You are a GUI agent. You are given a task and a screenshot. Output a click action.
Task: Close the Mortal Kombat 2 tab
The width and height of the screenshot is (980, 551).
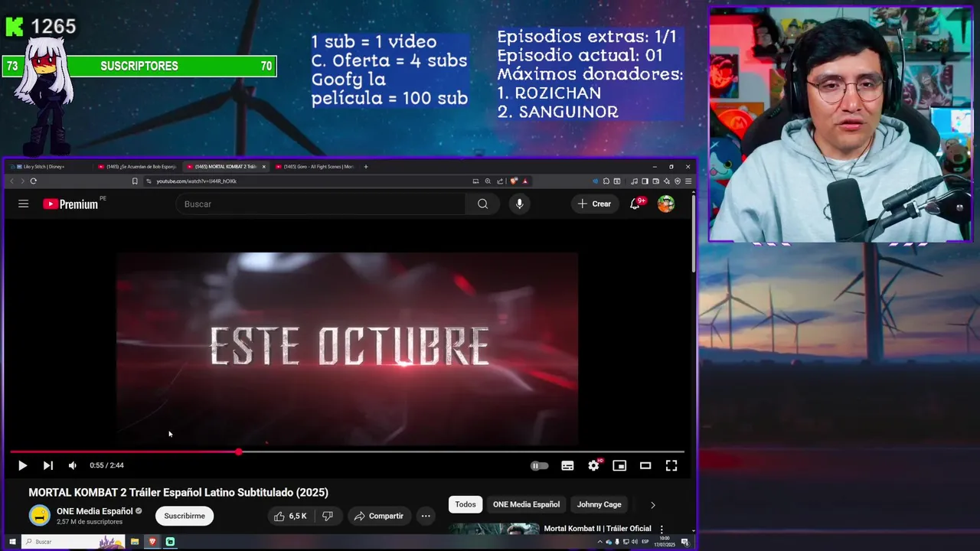pyautogui.click(x=264, y=166)
